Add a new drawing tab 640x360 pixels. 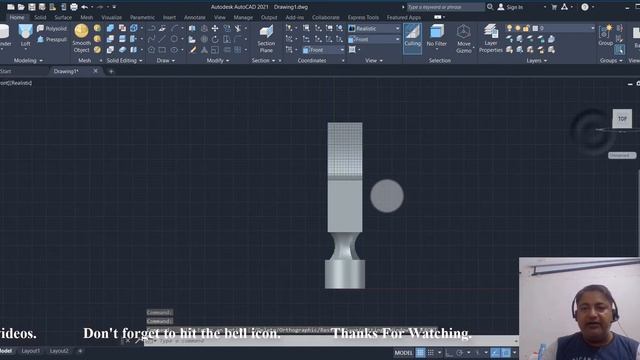[x=111, y=71]
